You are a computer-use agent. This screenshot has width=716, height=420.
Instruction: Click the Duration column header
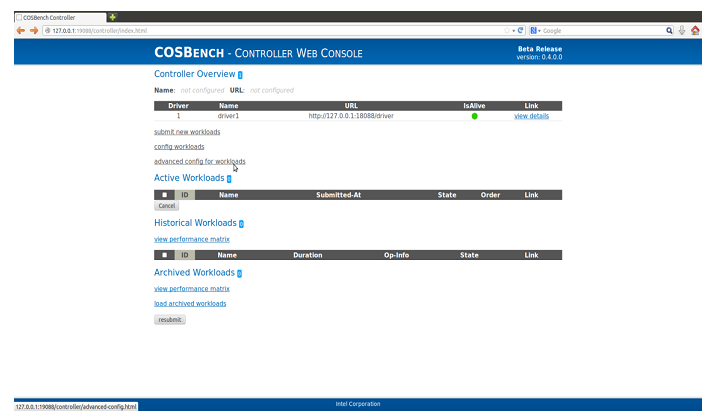coord(308,255)
